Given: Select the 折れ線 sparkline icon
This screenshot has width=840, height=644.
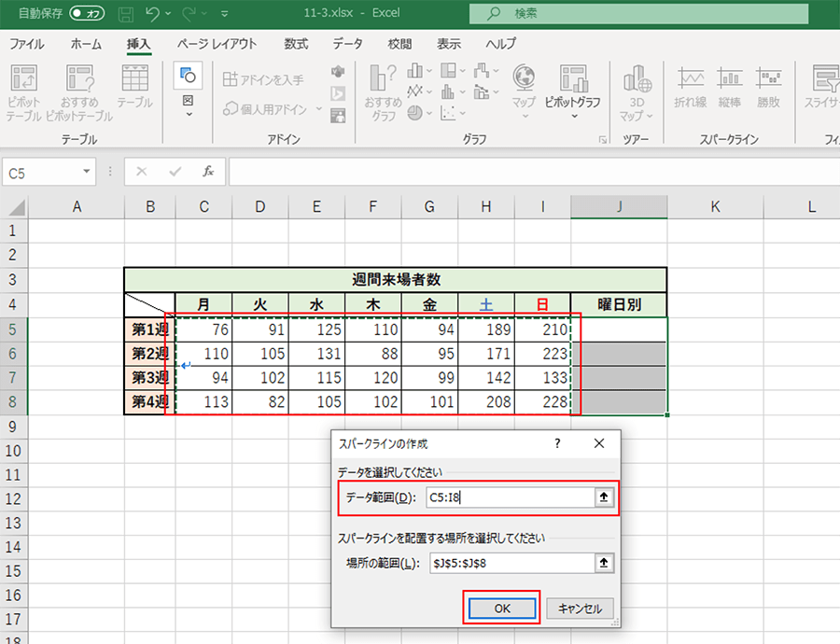Looking at the screenshot, I should coord(691,84).
